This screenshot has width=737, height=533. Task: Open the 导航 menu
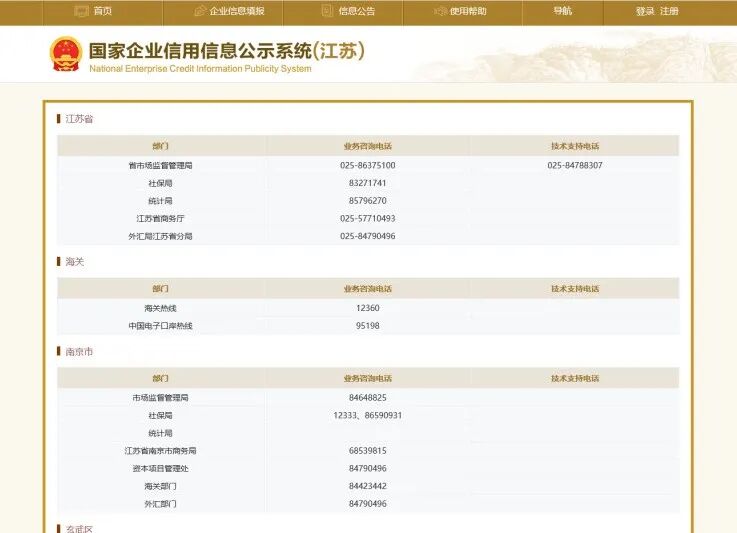click(563, 11)
